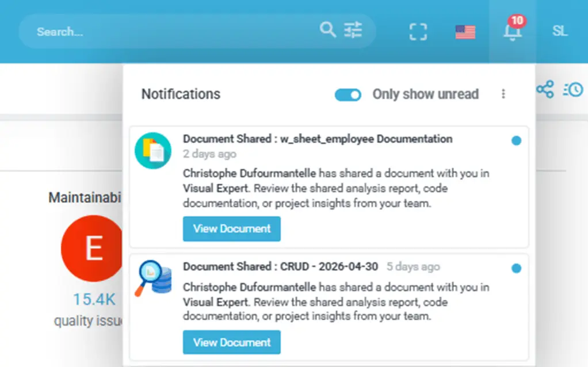Enter fullscreen mode via frame icon
588x367 pixels.
(418, 32)
